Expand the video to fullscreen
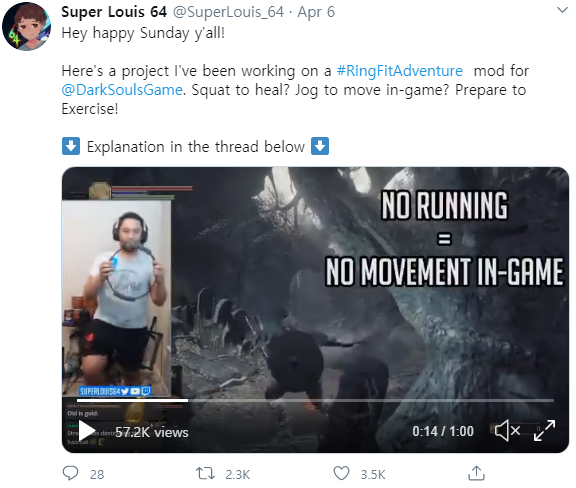This screenshot has width=576, height=488. (544, 431)
